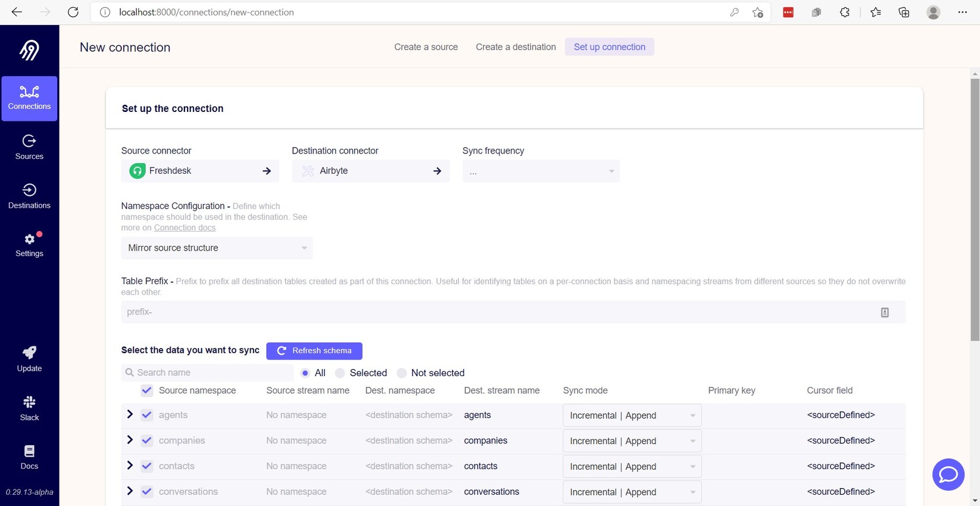Viewport: 980px width, 506px height.
Task: Select the All filter radio button
Action: tap(305, 373)
